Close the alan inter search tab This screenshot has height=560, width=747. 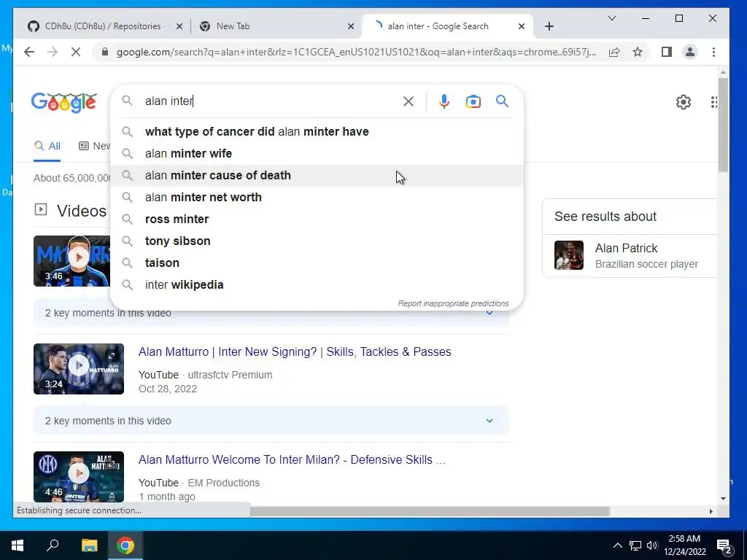[522, 27]
